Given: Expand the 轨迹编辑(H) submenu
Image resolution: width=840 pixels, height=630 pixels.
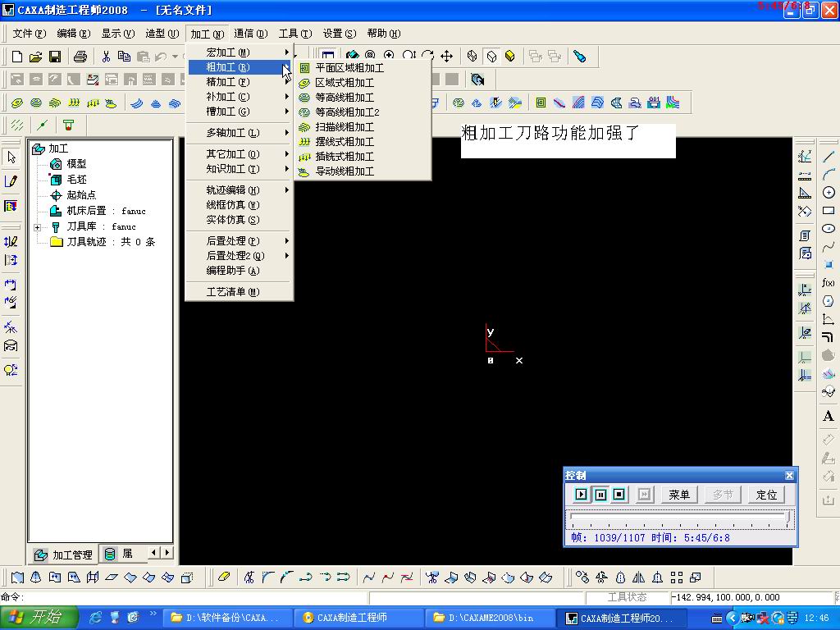Looking at the screenshot, I should pos(240,190).
